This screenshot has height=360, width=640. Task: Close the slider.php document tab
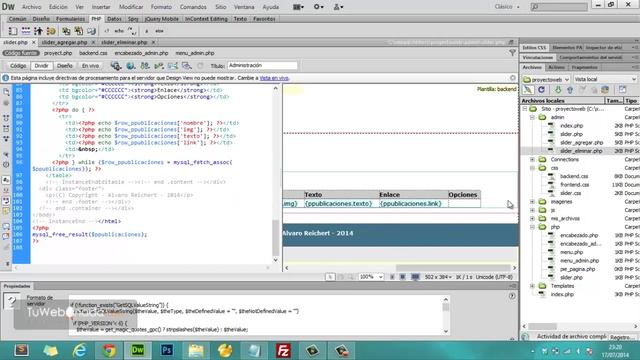(34, 42)
